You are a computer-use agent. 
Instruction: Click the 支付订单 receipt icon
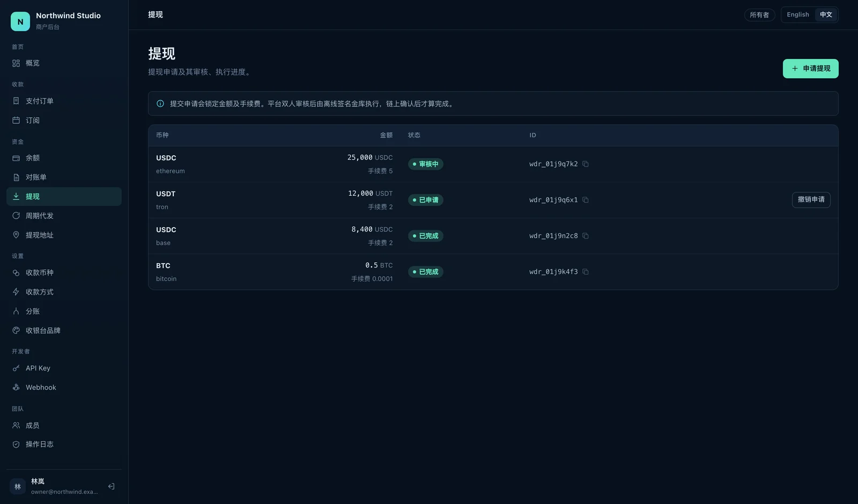tap(16, 101)
